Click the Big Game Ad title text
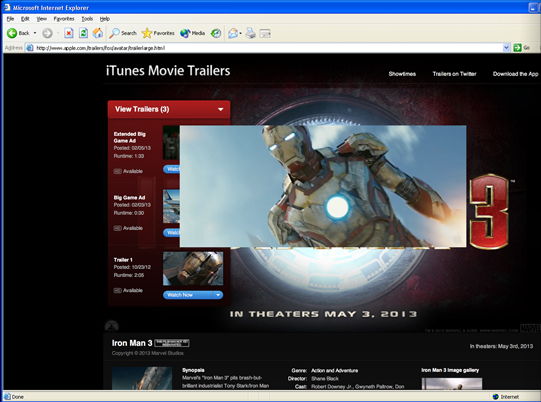541x402 pixels. (129, 198)
